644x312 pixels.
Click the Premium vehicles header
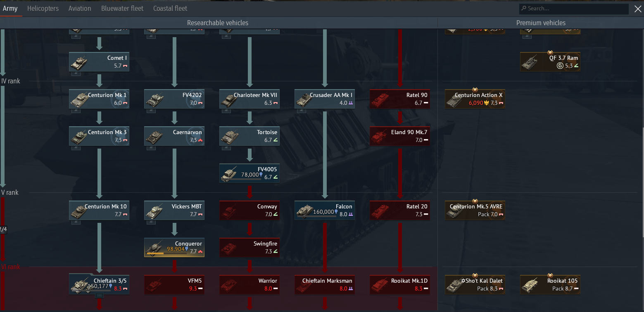(x=541, y=23)
